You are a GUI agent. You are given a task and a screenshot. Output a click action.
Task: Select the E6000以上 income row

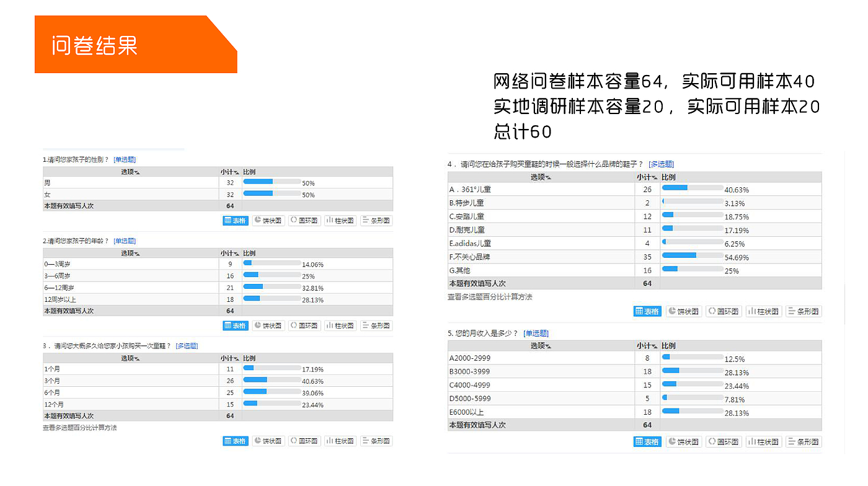tap(635, 412)
